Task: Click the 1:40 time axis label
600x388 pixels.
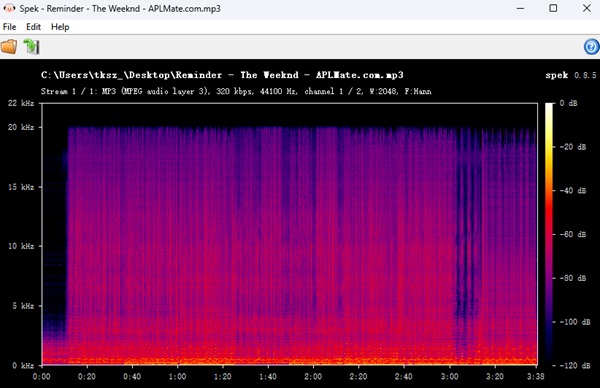Action: 268,377
